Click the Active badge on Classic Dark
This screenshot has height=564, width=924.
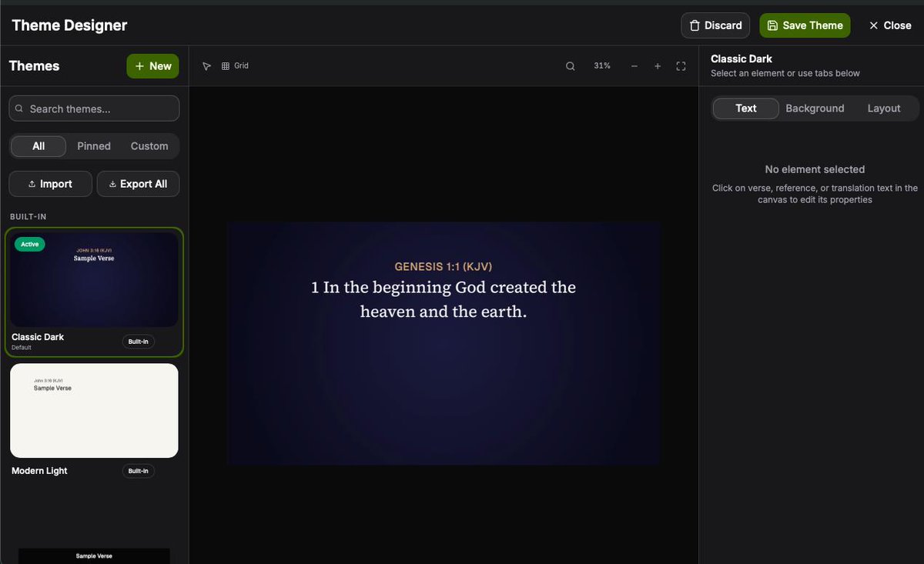[x=29, y=245]
